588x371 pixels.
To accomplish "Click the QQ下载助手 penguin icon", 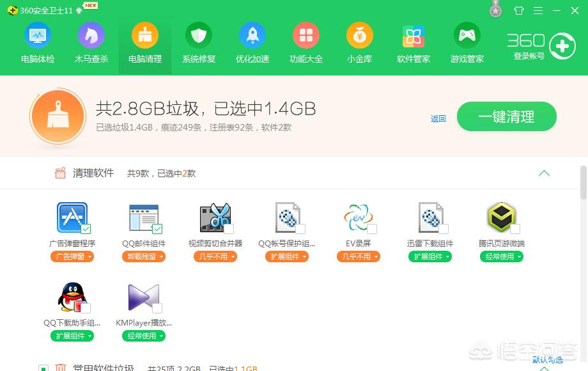I will pos(72,297).
